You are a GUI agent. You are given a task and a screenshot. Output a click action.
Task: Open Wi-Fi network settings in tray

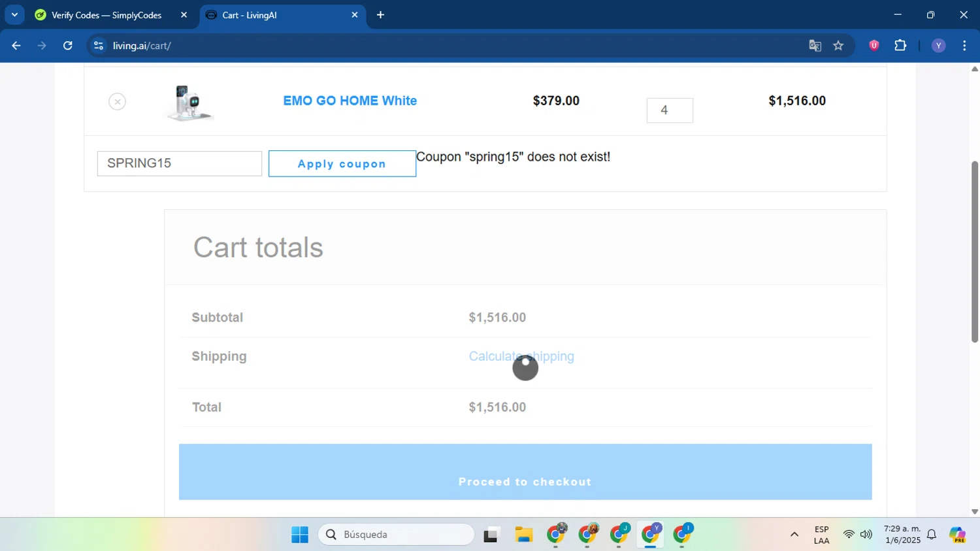pyautogui.click(x=849, y=535)
